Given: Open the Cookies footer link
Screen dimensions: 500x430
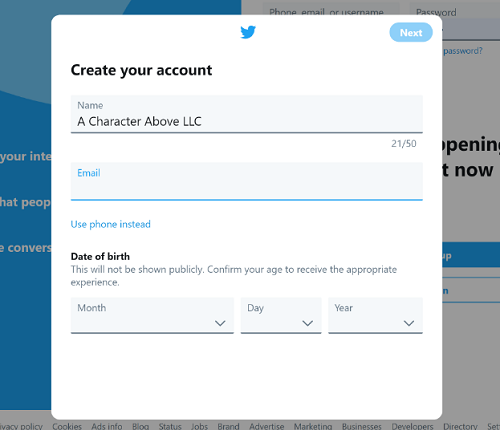Looking at the screenshot, I should [67, 426].
